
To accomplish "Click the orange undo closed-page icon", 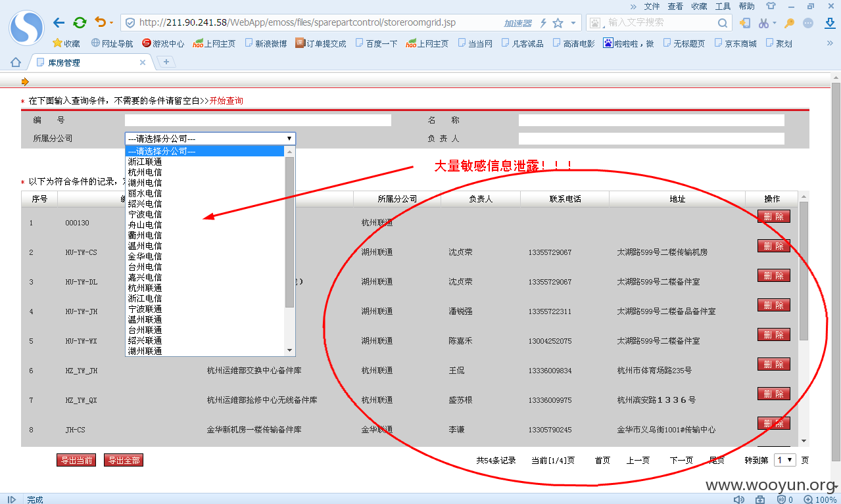I will 100,23.
